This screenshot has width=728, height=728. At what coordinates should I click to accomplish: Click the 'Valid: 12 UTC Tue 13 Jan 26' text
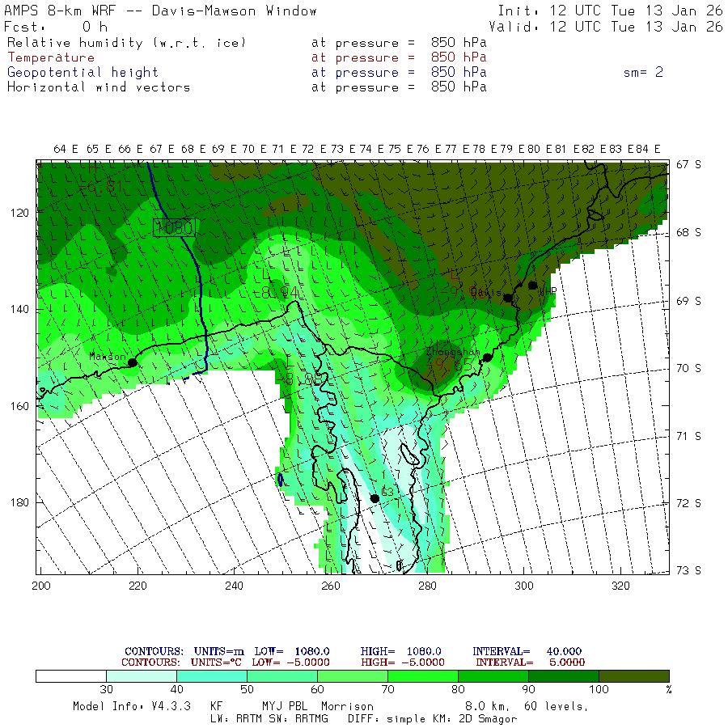click(605, 27)
